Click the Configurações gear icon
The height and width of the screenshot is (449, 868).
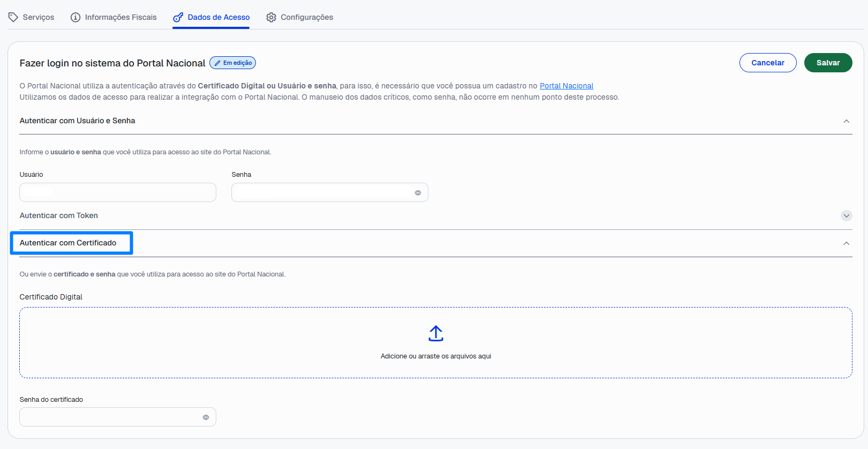271,17
